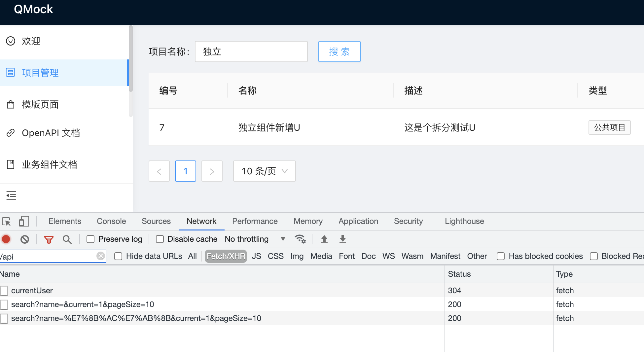
Task: Click the welcome smiley icon
Action: pos(11,41)
